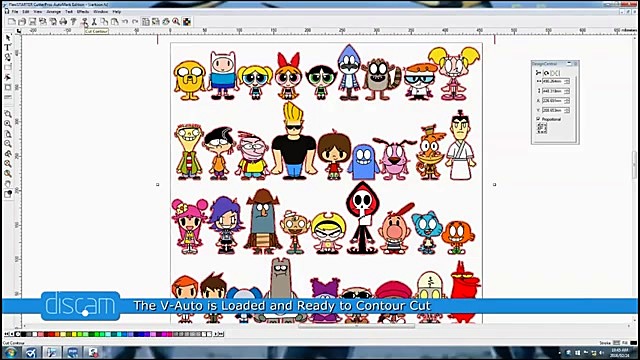Viewport: 640px width, 360px height.
Task: Collapse the DesignCentral panel
Action: coord(569,64)
